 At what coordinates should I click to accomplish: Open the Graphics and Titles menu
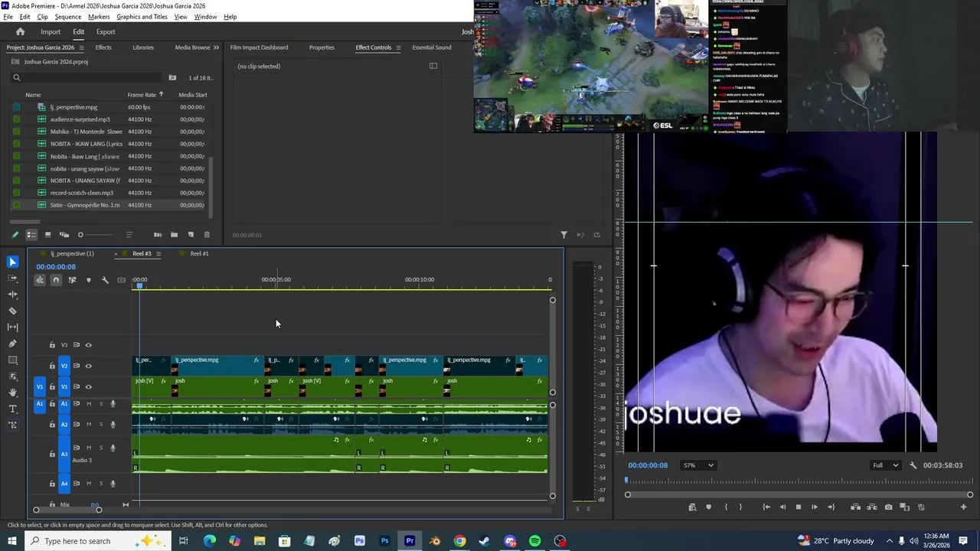[x=142, y=17]
